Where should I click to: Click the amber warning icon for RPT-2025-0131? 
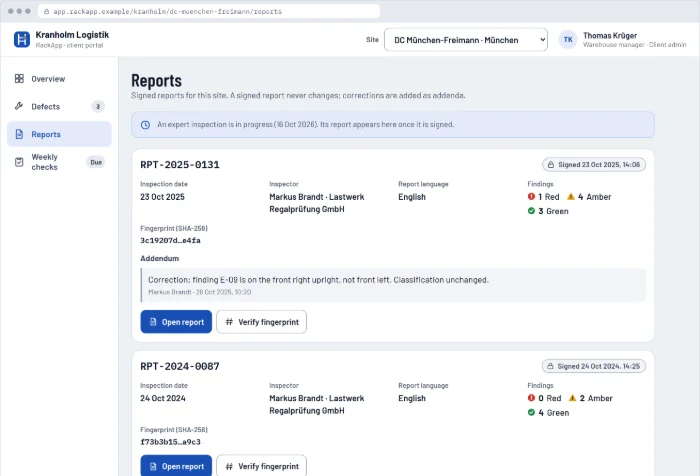point(571,196)
